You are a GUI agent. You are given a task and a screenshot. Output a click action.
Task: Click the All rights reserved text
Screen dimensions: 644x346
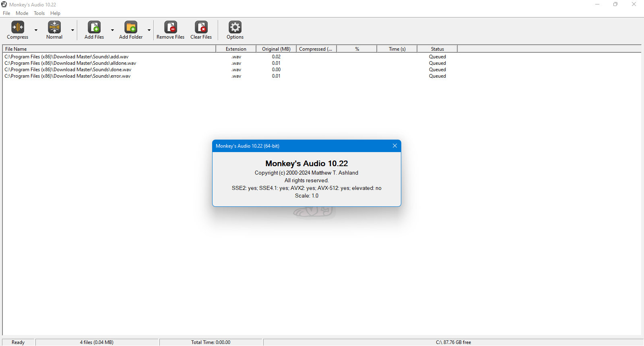coord(307,180)
